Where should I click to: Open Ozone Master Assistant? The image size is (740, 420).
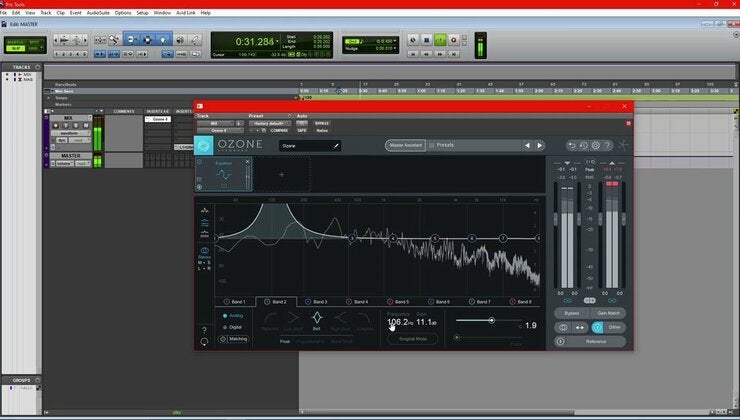[x=405, y=145]
